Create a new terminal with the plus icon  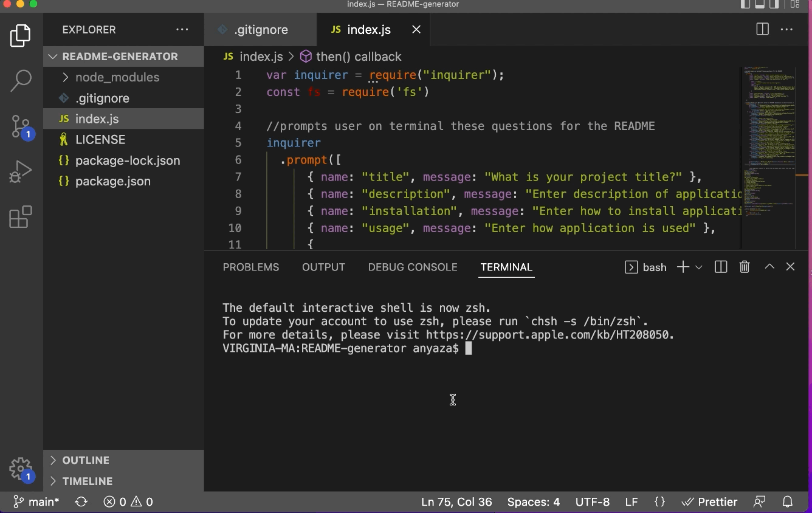(682, 267)
